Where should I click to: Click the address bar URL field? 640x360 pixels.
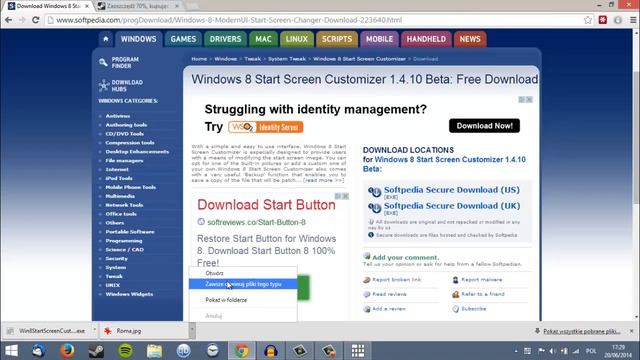314,20
